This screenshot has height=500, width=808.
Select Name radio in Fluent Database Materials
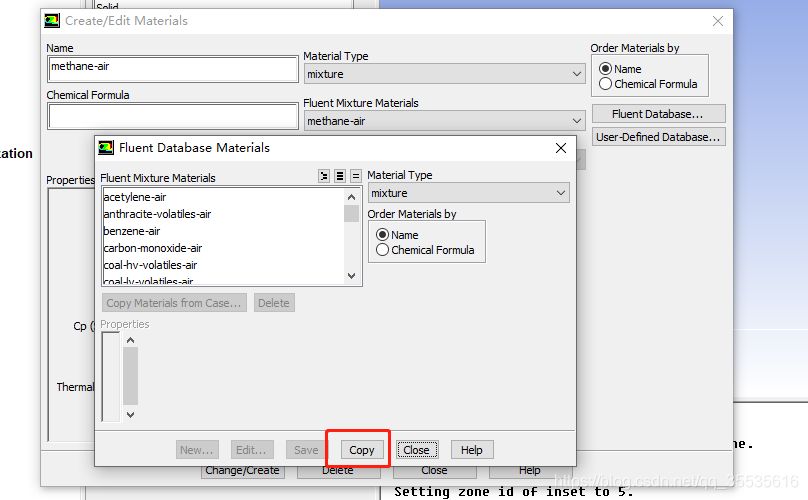382,235
